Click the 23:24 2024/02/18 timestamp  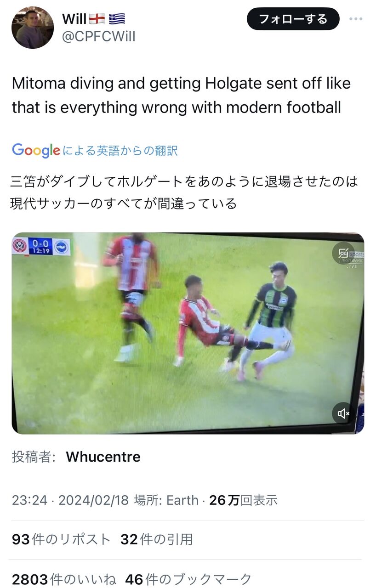coord(70,500)
